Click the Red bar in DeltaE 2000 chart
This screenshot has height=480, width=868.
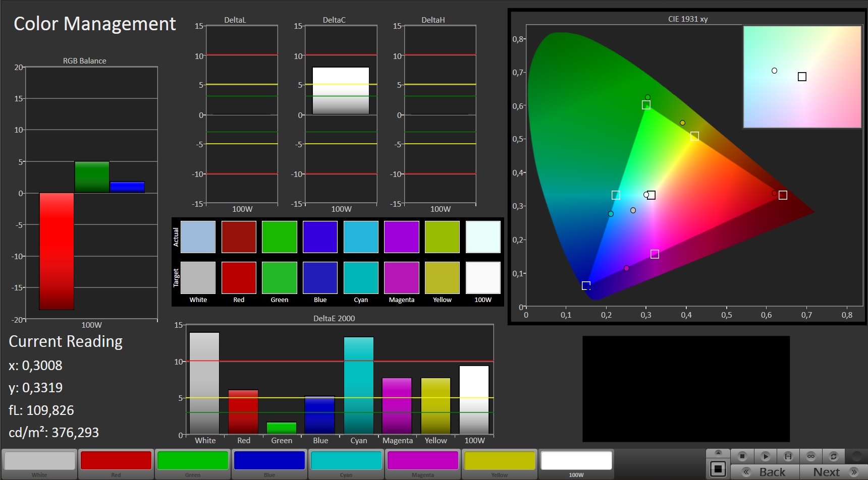243,412
